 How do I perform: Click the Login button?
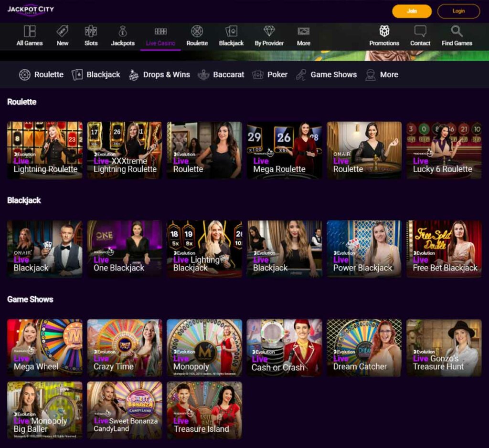click(458, 11)
